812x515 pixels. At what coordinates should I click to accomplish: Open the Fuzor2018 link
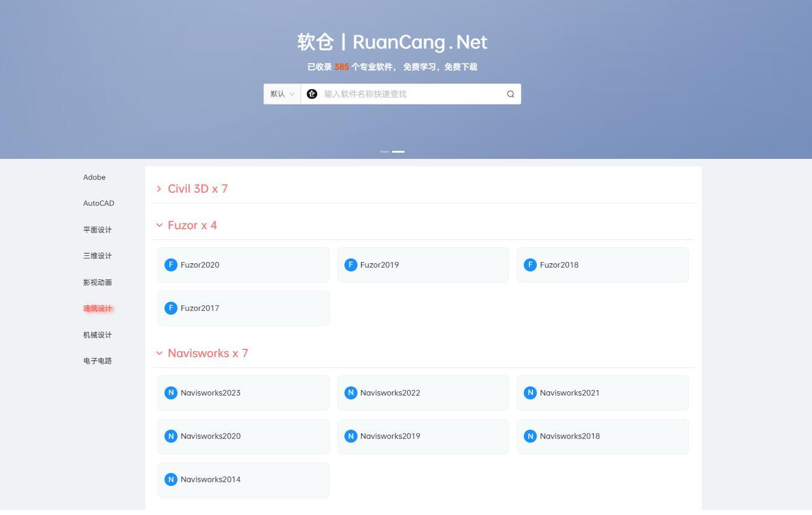tap(603, 265)
